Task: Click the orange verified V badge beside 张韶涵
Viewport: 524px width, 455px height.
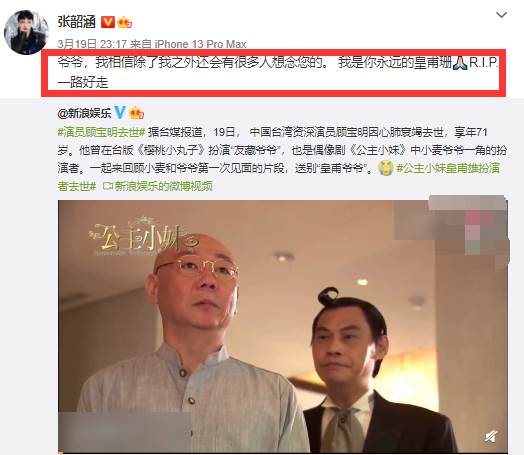Action: 108,22
